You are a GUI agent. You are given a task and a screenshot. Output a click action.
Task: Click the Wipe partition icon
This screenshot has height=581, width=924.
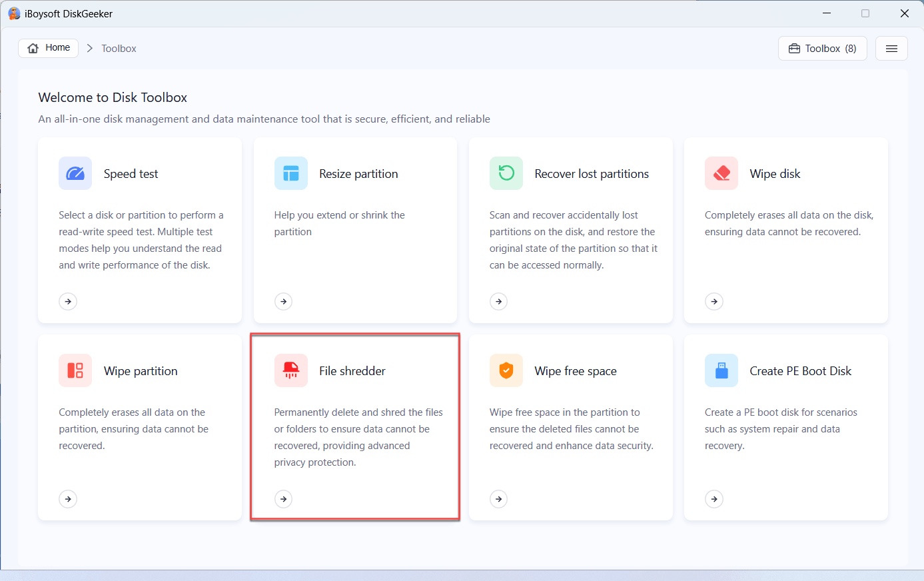75,370
